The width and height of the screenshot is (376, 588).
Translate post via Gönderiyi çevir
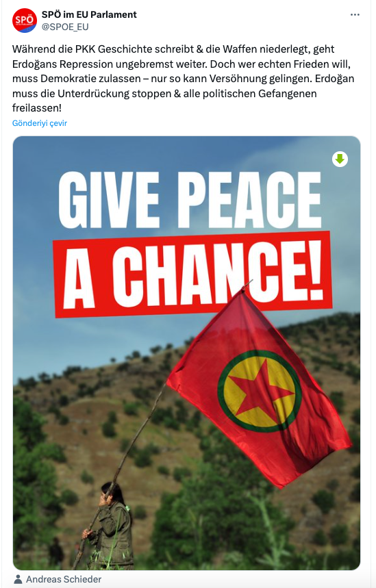40,123
